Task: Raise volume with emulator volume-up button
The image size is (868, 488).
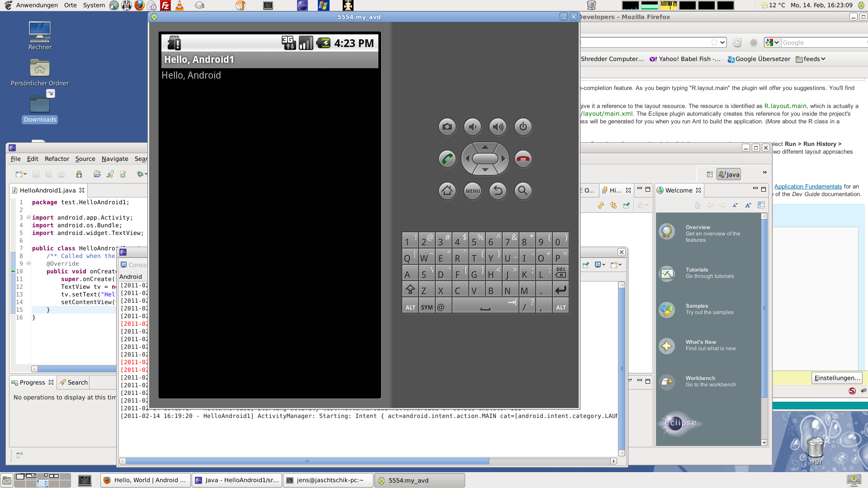Action: tap(498, 127)
